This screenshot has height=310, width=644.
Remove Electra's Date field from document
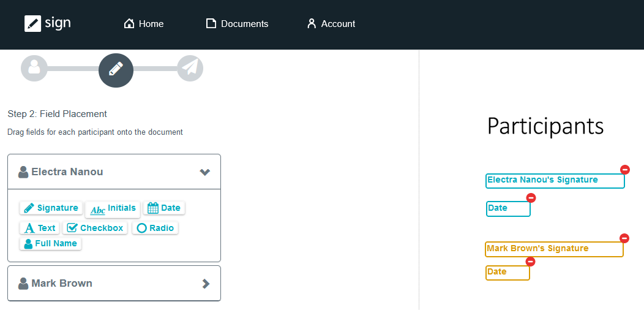531,198
